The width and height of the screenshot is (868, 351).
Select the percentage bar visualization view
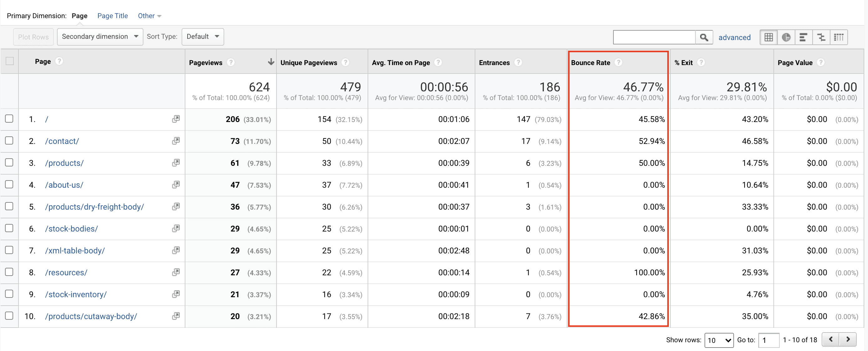(x=803, y=37)
